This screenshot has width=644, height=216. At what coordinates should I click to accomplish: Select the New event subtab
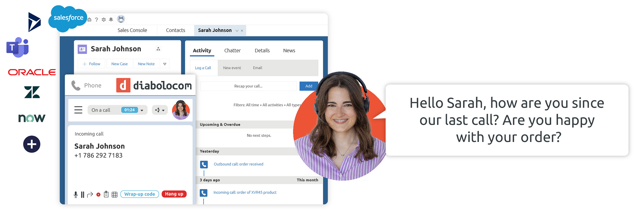coord(232,68)
